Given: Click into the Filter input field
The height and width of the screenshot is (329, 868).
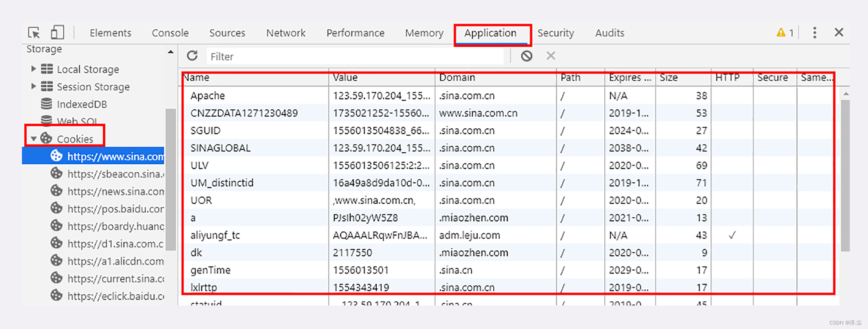Looking at the screenshot, I should click(355, 56).
